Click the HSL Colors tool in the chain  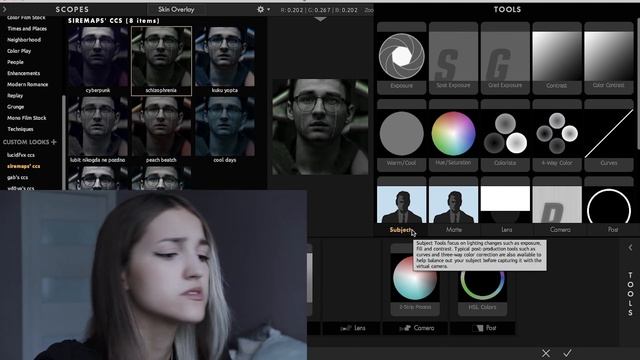pos(482,286)
